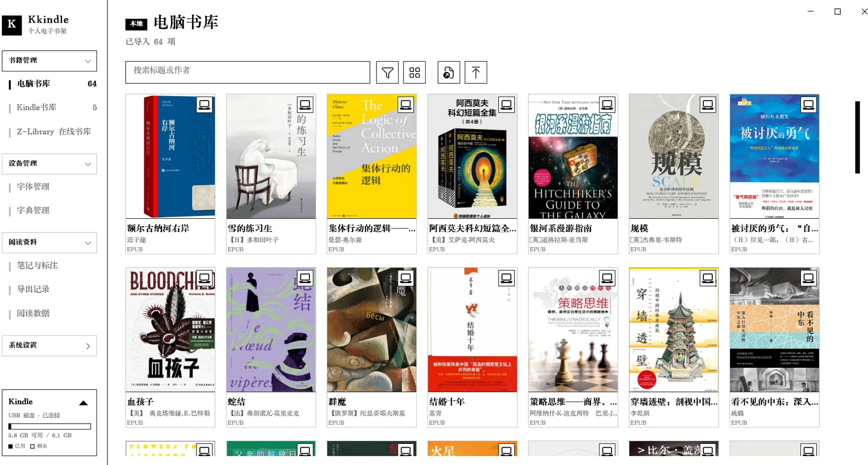Screen dimensions: 868x465
Task: Click computer icon on 策略思维 cover
Action: pos(607,278)
